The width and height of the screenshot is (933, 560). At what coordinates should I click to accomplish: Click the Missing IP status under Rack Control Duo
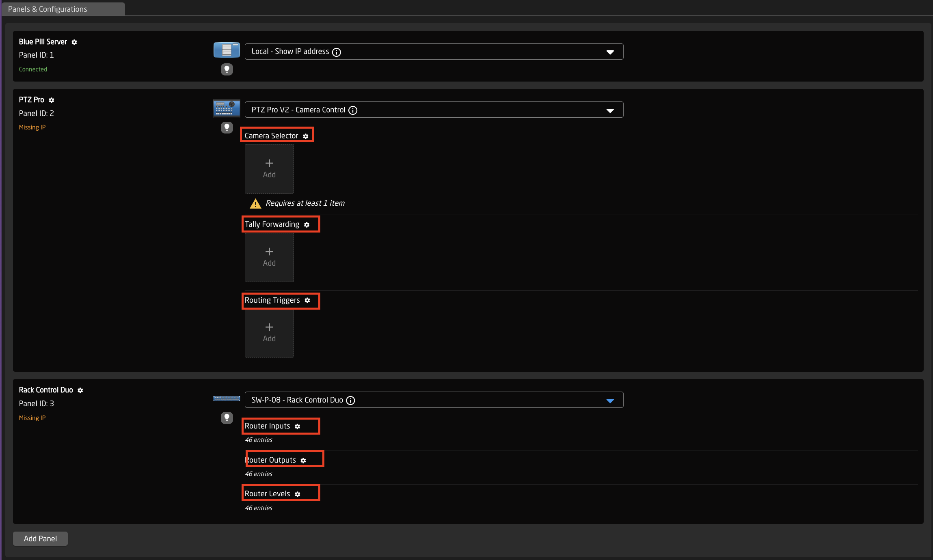tap(32, 418)
